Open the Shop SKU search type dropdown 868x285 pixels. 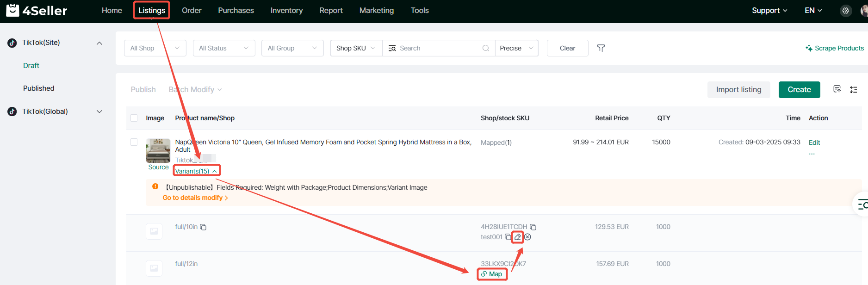[x=356, y=48]
